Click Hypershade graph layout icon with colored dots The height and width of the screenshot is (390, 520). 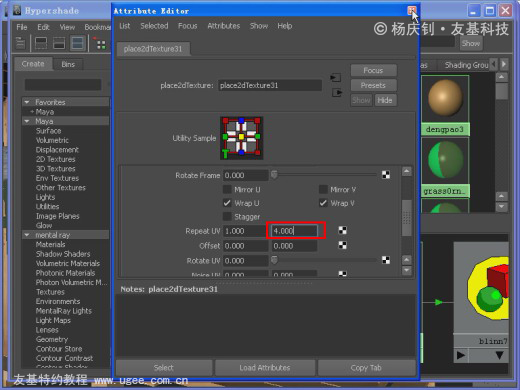click(100, 43)
